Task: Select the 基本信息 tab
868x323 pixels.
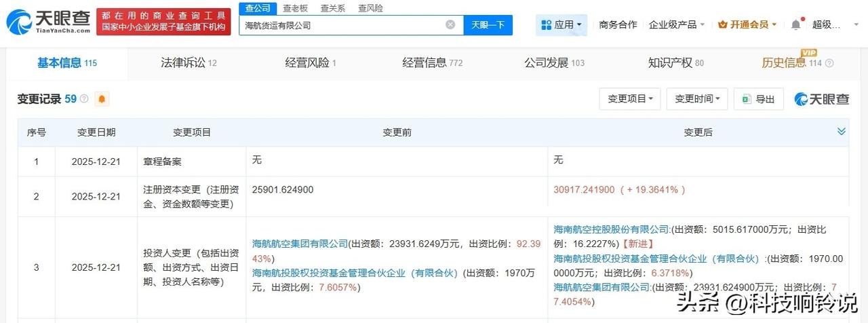Action: coord(67,63)
